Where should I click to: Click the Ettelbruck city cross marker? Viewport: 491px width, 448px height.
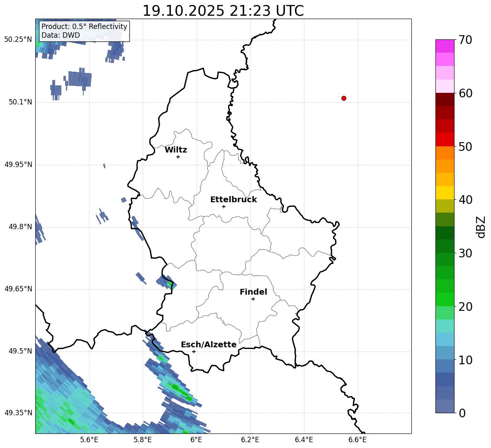[224, 206]
